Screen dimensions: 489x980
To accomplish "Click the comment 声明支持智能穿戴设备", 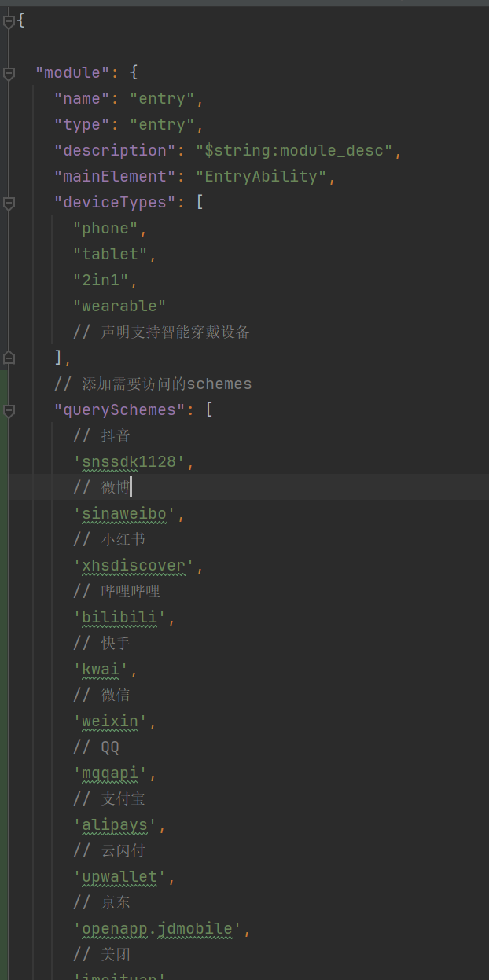I will tap(161, 332).
